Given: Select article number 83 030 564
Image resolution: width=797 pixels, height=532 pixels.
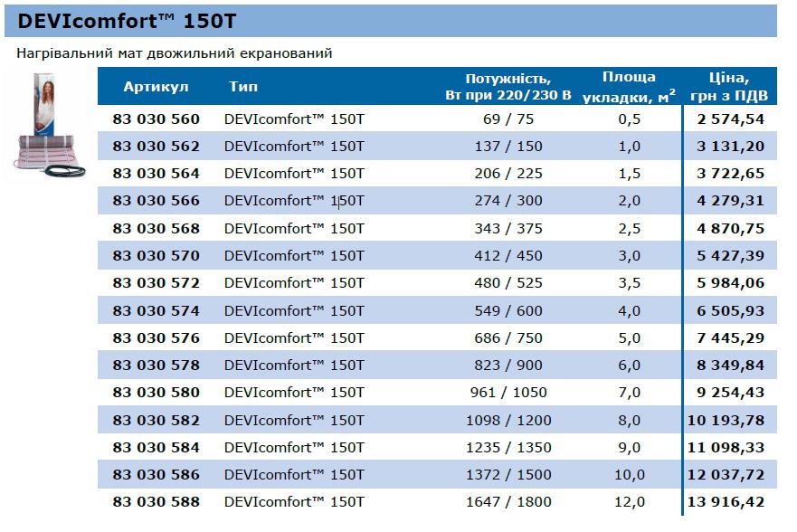Looking at the screenshot, I should [x=156, y=174].
